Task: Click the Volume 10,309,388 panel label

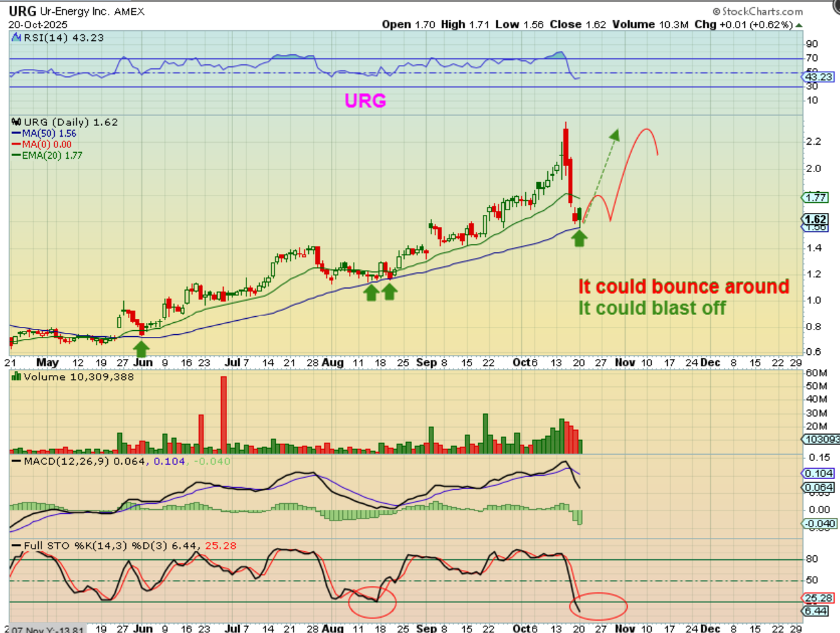Action: click(73, 377)
